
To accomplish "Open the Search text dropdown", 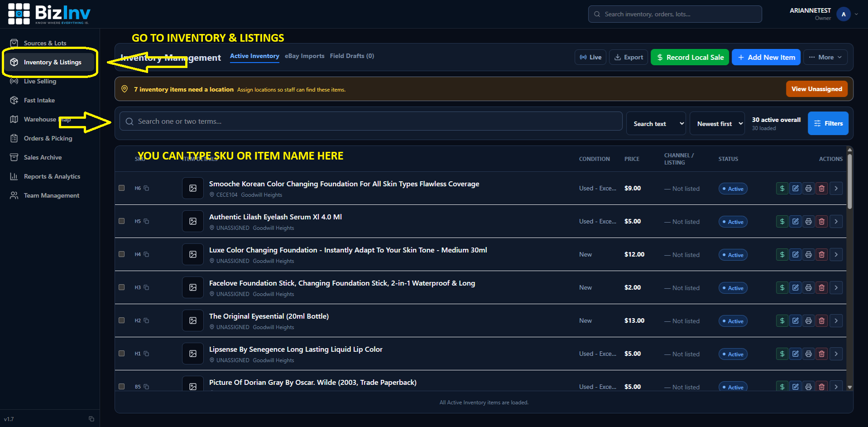I will point(656,123).
